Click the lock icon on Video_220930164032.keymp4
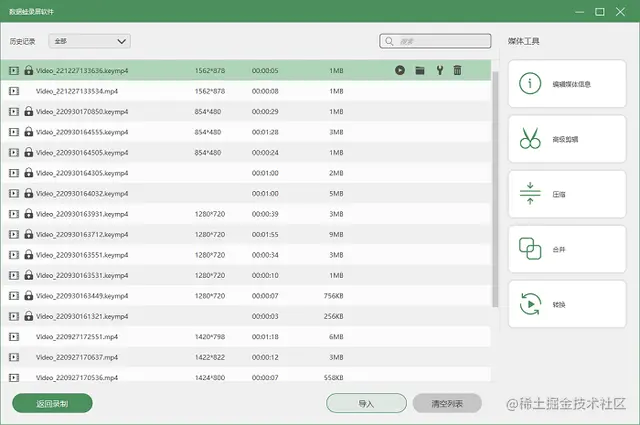Viewport: 640px width, 425px height. (x=29, y=193)
